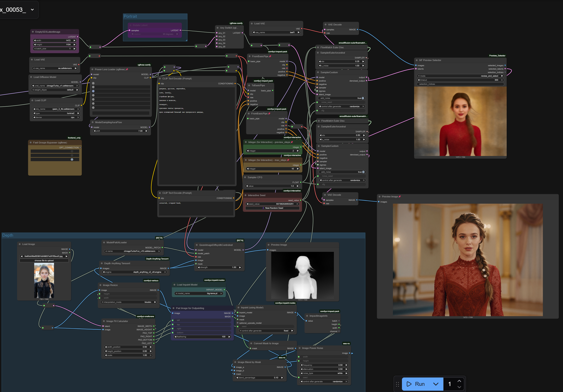Grab the Run toolbar drag handle
This screenshot has height=392, width=563.
click(397, 384)
